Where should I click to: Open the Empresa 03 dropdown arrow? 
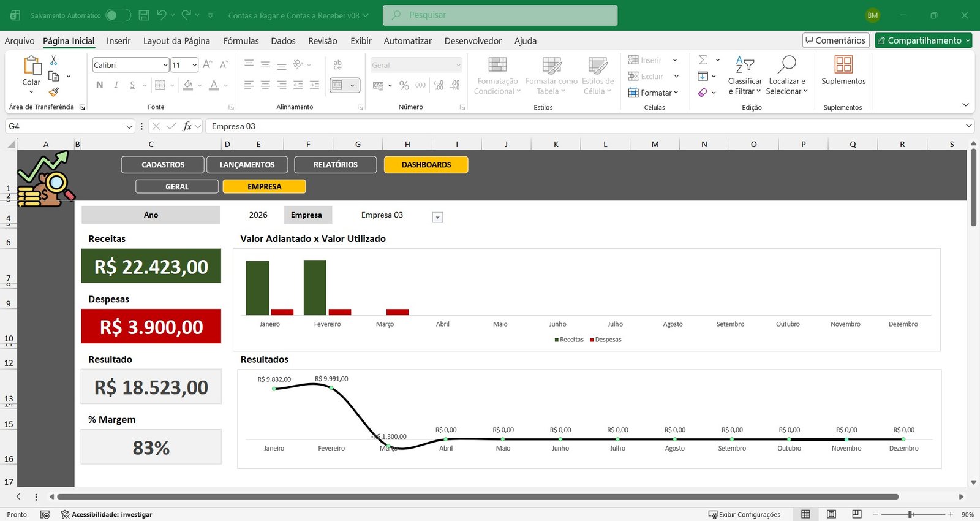(437, 218)
